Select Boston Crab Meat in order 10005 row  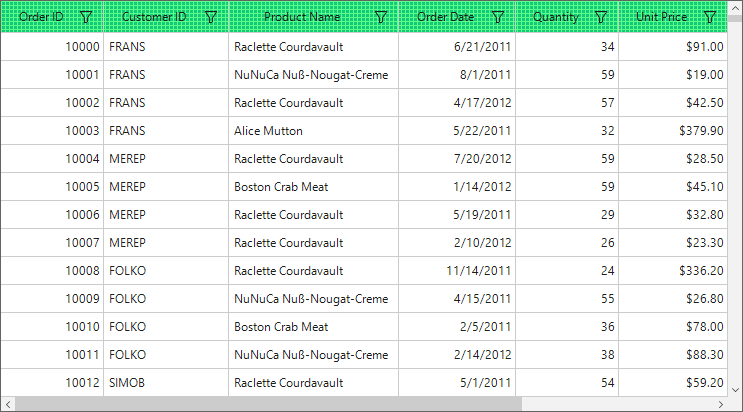point(313,186)
